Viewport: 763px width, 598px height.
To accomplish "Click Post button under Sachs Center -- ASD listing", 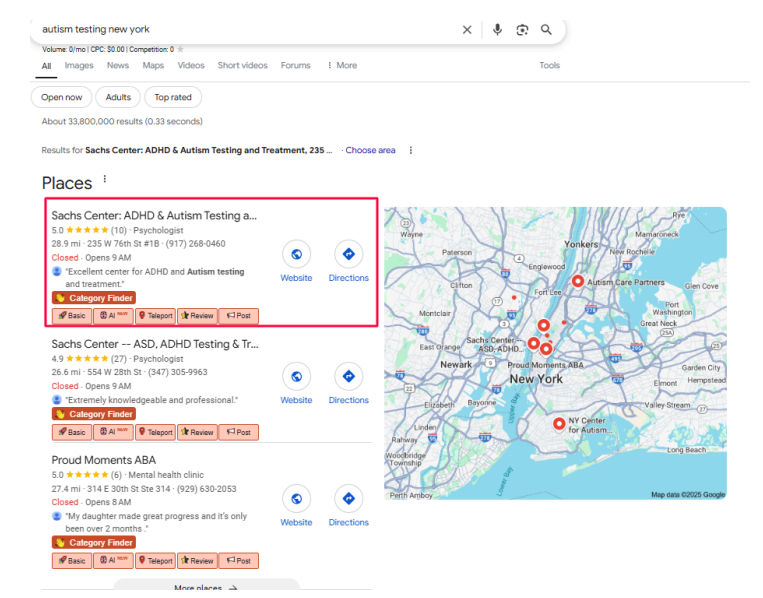I will [x=238, y=432].
